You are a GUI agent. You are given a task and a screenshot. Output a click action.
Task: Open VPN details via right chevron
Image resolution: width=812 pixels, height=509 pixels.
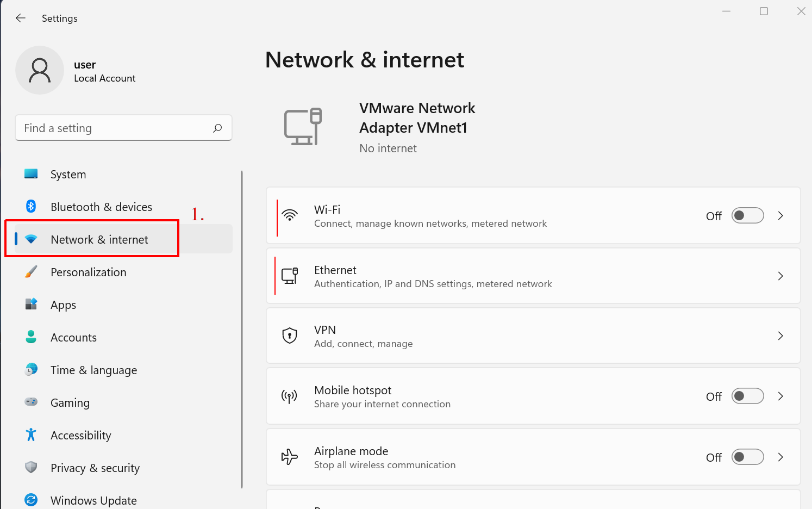[780, 336]
